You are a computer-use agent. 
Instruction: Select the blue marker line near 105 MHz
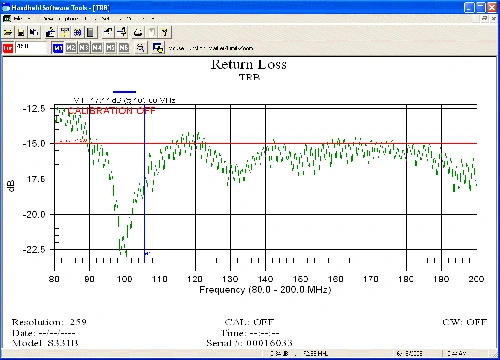pyautogui.click(x=144, y=183)
